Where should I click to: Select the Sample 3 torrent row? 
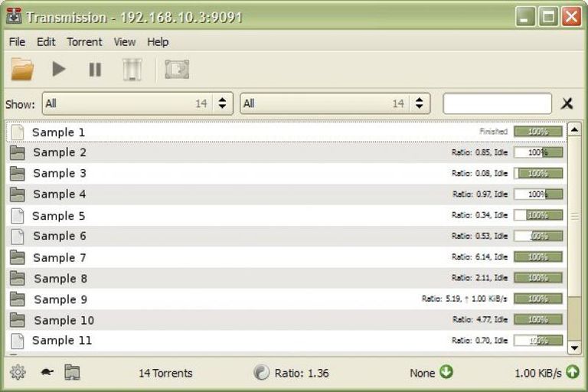(286, 173)
